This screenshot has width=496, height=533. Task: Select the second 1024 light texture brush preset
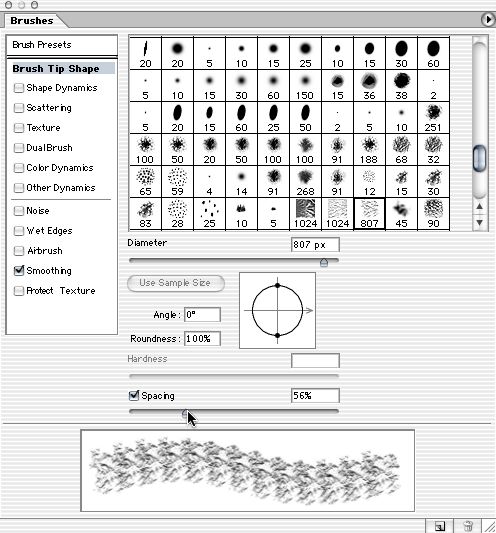coord(338,214)
